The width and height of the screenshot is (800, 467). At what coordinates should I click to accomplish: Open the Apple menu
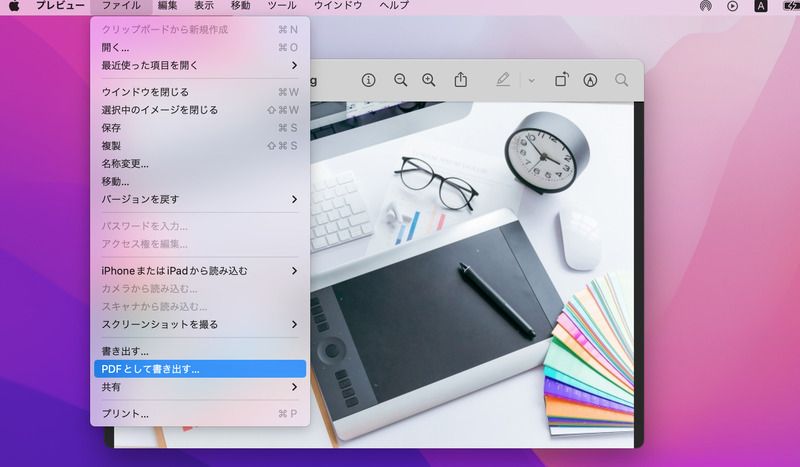14,6
